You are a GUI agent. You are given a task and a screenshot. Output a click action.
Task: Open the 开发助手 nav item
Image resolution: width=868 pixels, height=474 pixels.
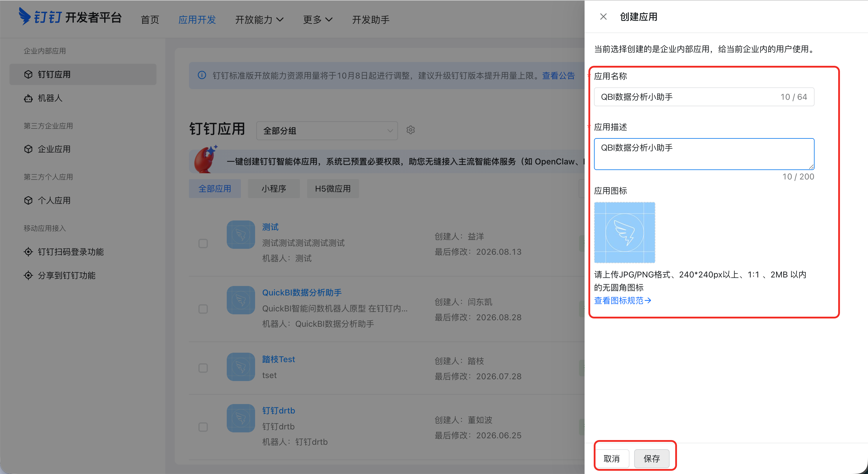371,19
